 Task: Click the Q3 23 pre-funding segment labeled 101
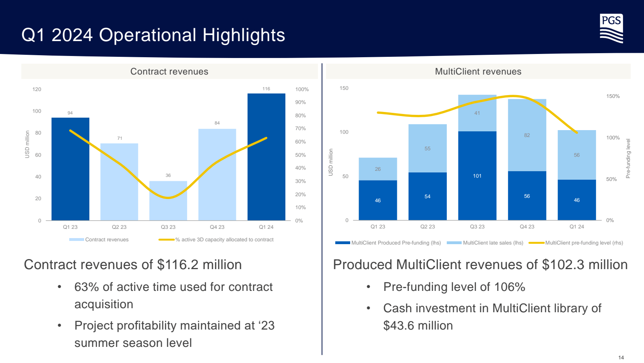(x=477, y=176)
